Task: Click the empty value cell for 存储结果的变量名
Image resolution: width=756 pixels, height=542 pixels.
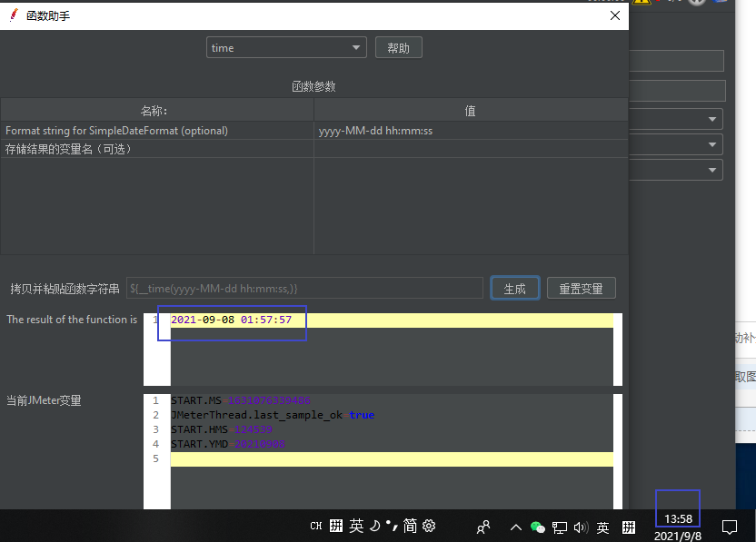Action: pos(471,149)
